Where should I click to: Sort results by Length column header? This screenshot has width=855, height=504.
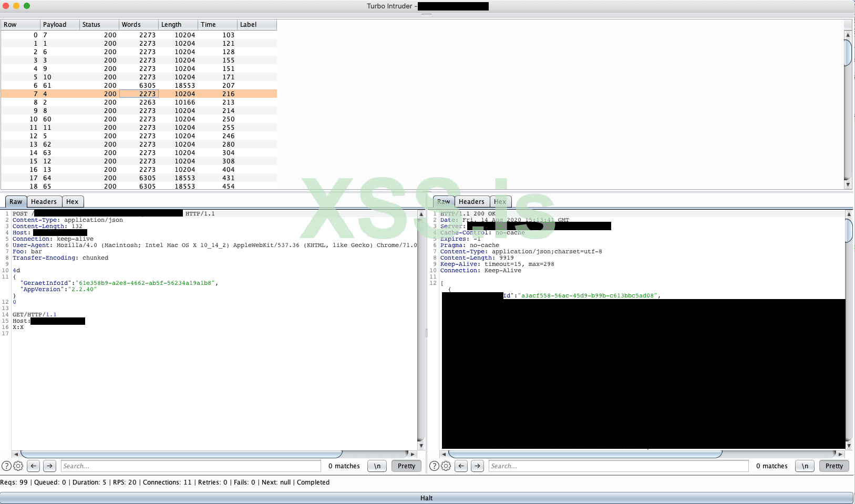[178, 25]
